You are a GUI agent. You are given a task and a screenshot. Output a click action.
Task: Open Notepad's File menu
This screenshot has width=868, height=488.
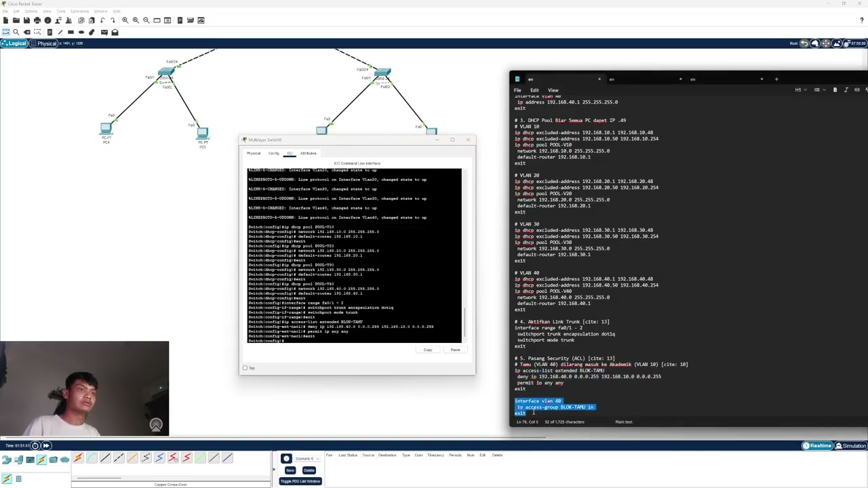517,90
